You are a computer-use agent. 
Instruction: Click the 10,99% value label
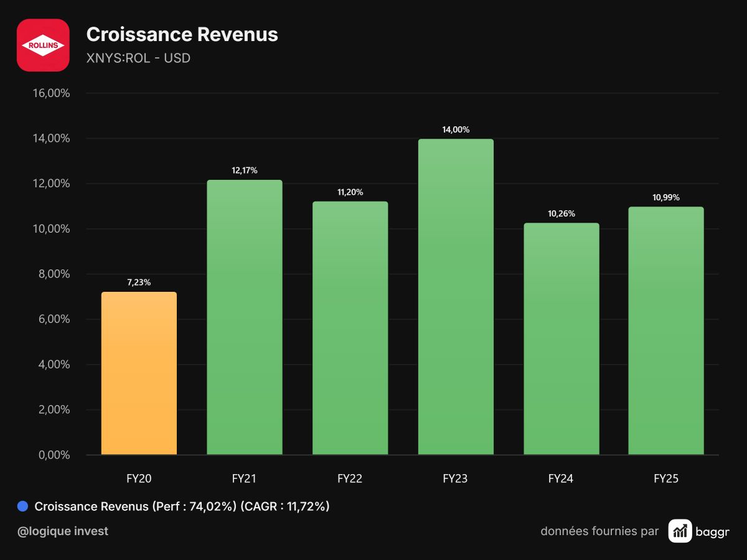coord(666,197)
